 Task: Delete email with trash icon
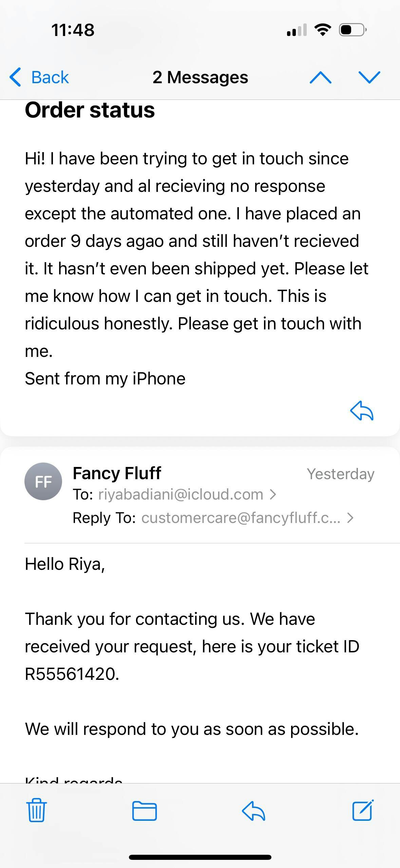pyautogui.click(x=36, y=810)
